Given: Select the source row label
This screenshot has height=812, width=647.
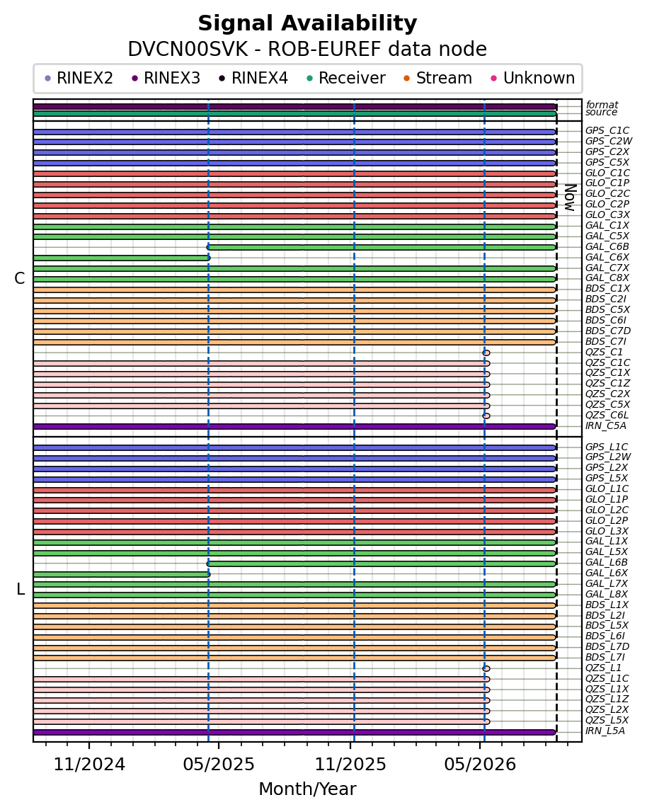Looking at the screenshot, I should tap(602, 113).
